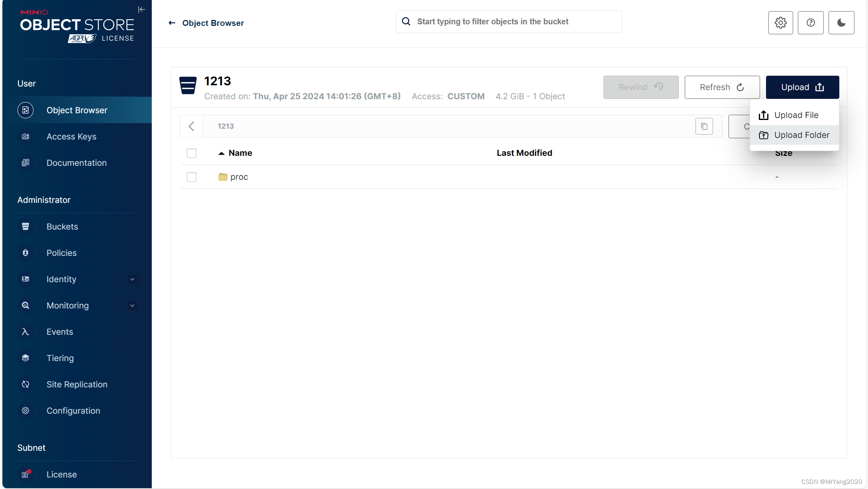The height and width of the screenshot is (489, 868).
Task: Click the License icon in sidebar
Action: (x=25, y=474)
